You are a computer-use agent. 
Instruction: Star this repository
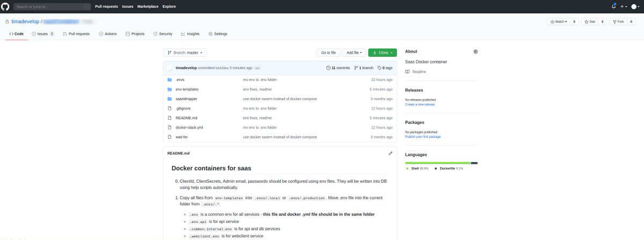click(590, 21)
